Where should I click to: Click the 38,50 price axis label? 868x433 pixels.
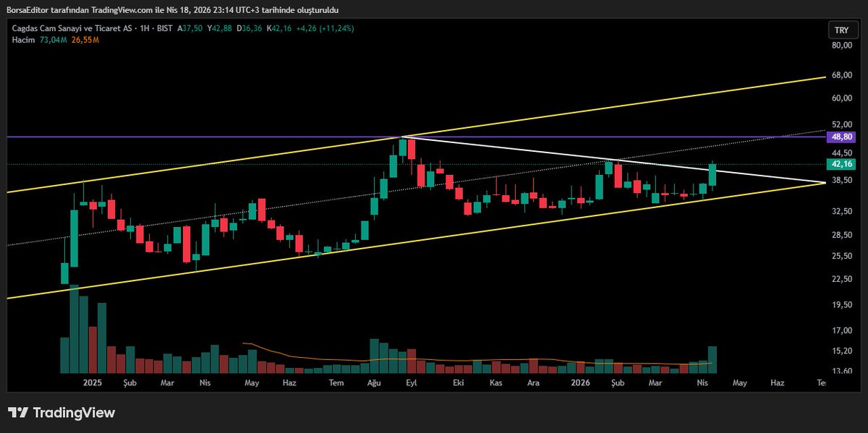click(x=843, y=179)
